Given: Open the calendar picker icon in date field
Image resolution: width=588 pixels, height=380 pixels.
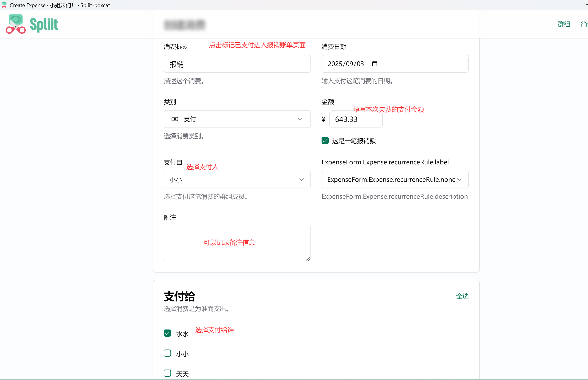Looking at the screenshot, I should coord(375,64).
